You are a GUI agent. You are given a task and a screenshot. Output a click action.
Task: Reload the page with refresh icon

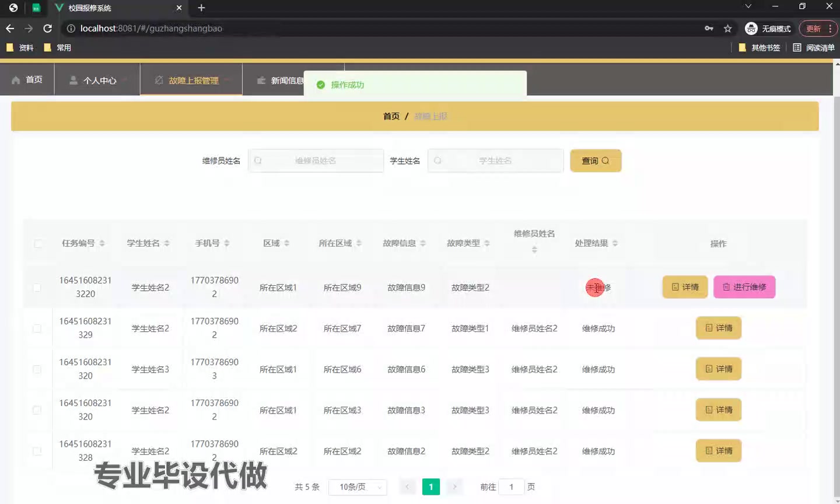click(x=48, y=29)
